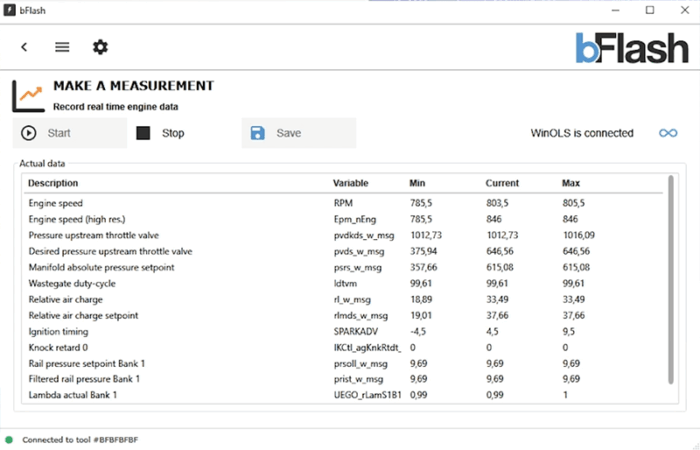Click the actual data table scrollbar
Image resolution: width=700 pixels, height=450 pixels.
[x=671, y=280]
